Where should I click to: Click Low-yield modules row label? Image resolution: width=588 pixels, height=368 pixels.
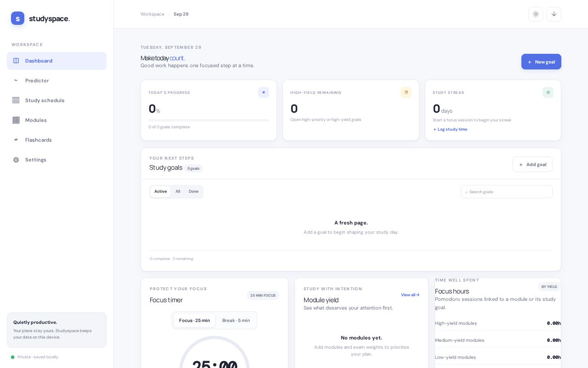pyautogui.click(x=455, y=357)
